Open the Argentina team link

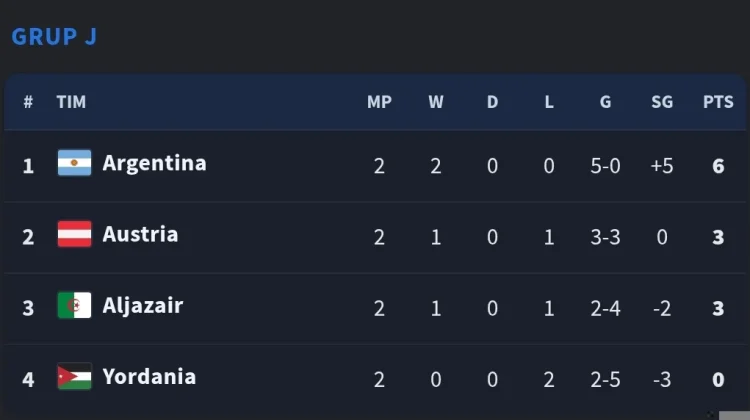coord(154,164)
